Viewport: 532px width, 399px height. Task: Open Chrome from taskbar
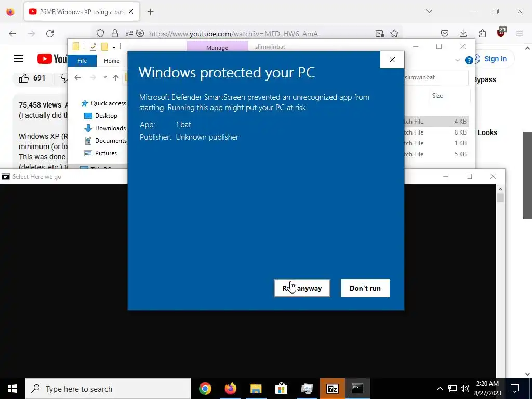tap(205, 389)
